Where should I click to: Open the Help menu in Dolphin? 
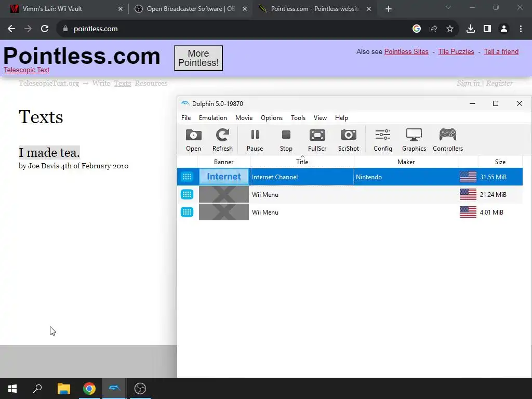click(341, 118)
